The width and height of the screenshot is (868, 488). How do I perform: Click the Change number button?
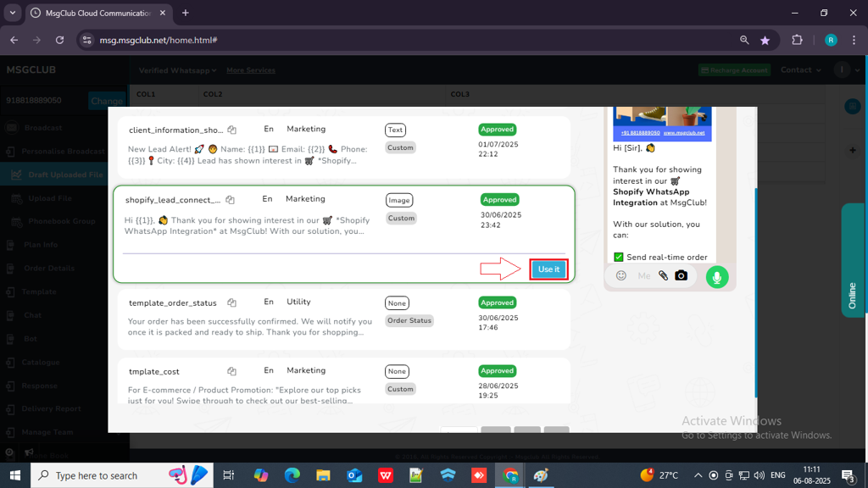107,101
